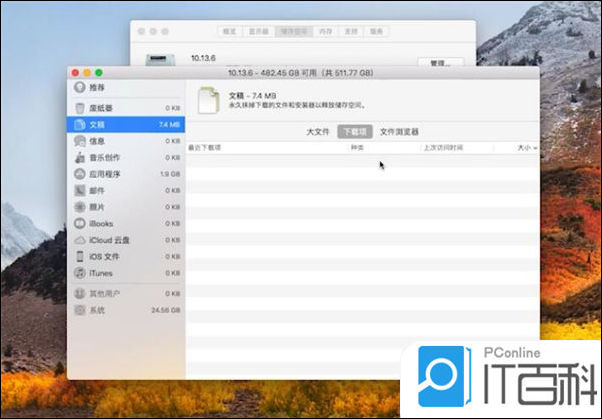Open 支持 tab in the back window
Viewport: 602px width, 419px height.
point(351,31)
